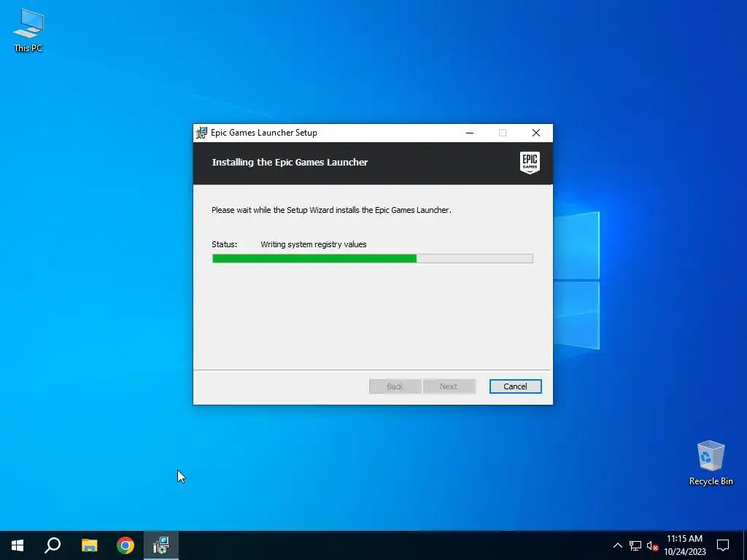This screenshot has width=747, height=560.
Task: Open the Windows Start menu
Action: [x=18, y=545]
